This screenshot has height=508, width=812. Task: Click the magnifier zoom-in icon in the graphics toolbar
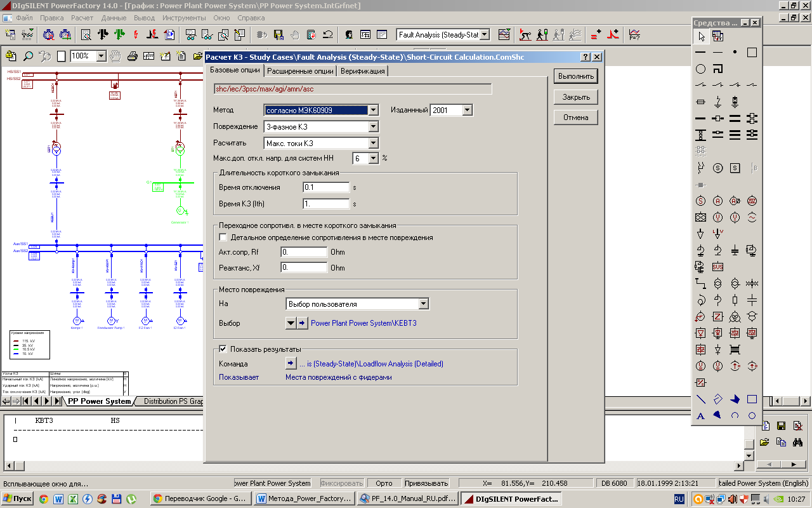tap(28, 56)
